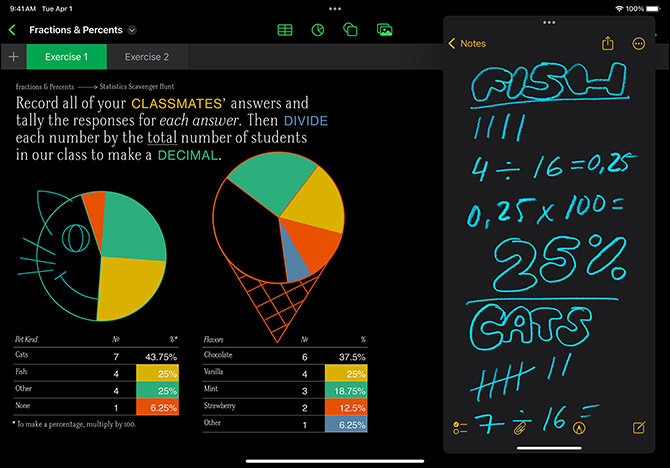Switch to the Exercise 2 sheet tab

tap(147, 57)
